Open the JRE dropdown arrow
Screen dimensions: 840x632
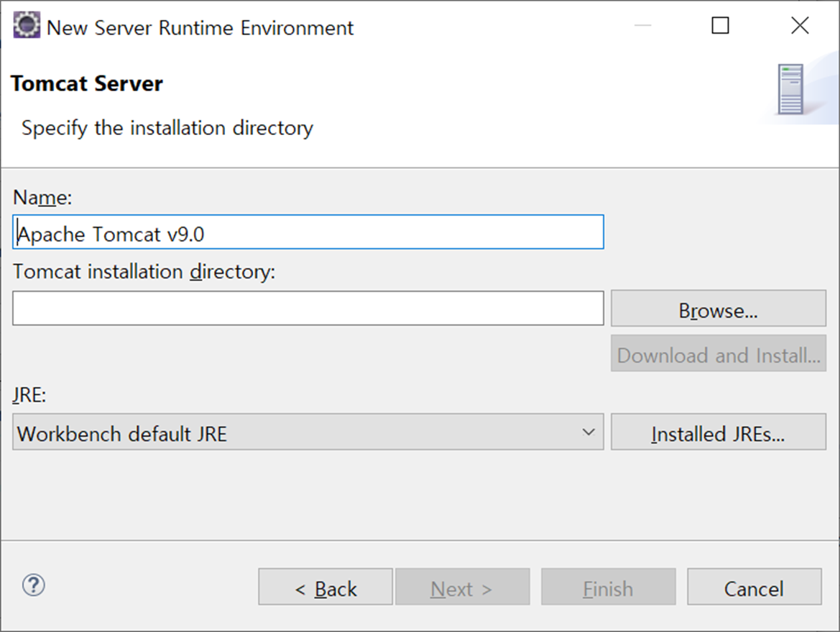[589, 432]
